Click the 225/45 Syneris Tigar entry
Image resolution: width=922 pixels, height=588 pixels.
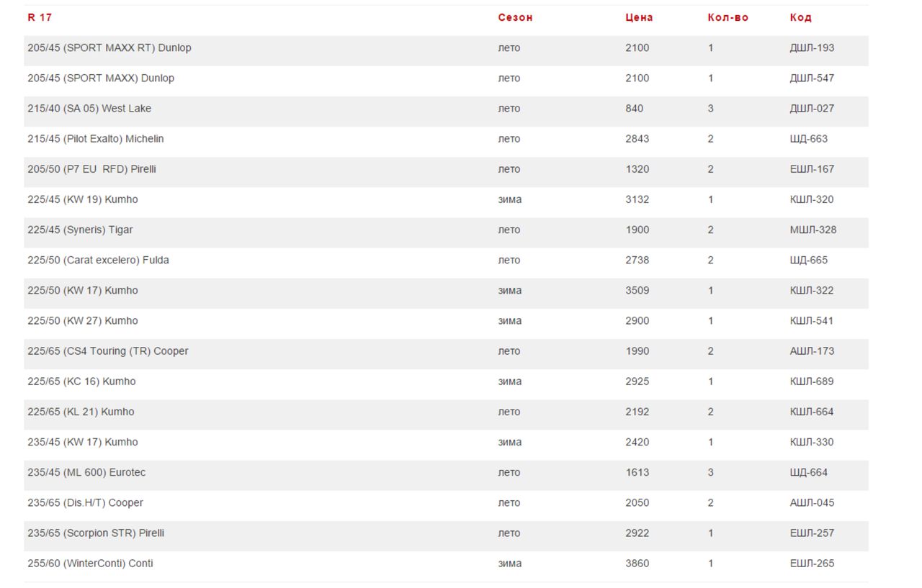point(80,230)
